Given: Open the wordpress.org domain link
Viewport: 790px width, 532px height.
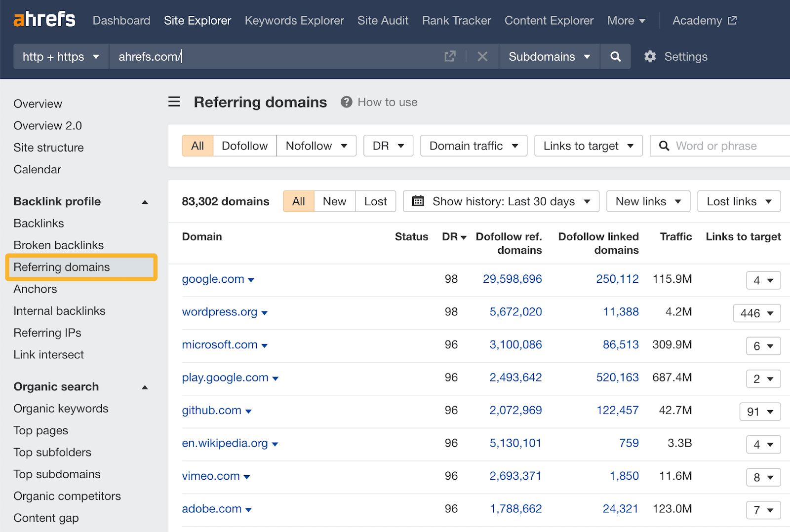Looking at the screenshot, I should click(x=219, y=312).
